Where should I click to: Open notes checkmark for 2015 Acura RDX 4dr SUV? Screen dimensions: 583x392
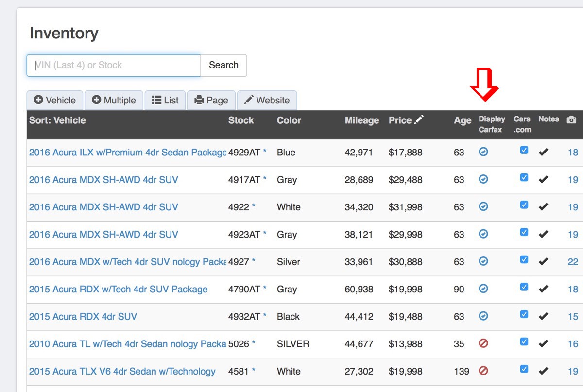[x=544, y=316]
